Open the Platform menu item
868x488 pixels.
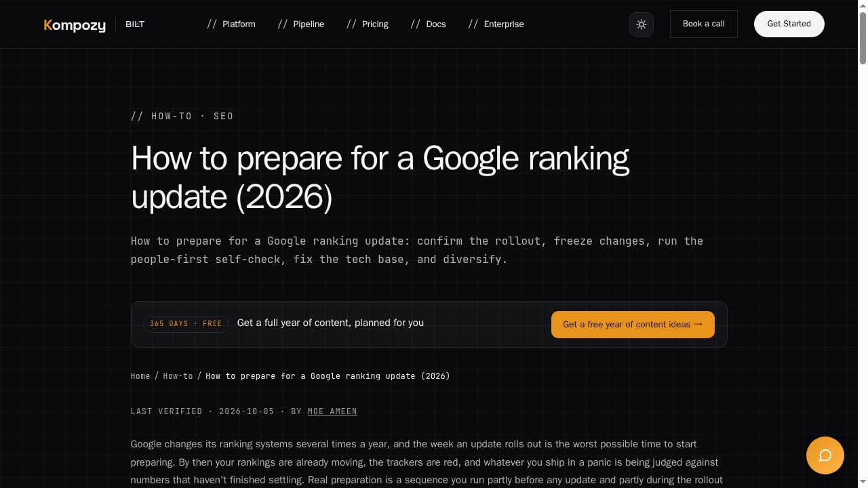pyautogui.click(x=231, y=24)
